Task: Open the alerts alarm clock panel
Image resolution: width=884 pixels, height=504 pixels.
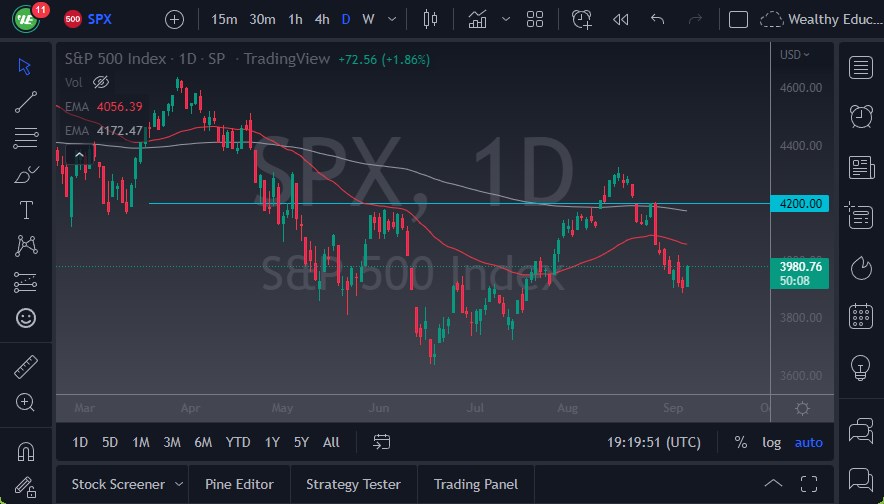Action: (860, 116)
